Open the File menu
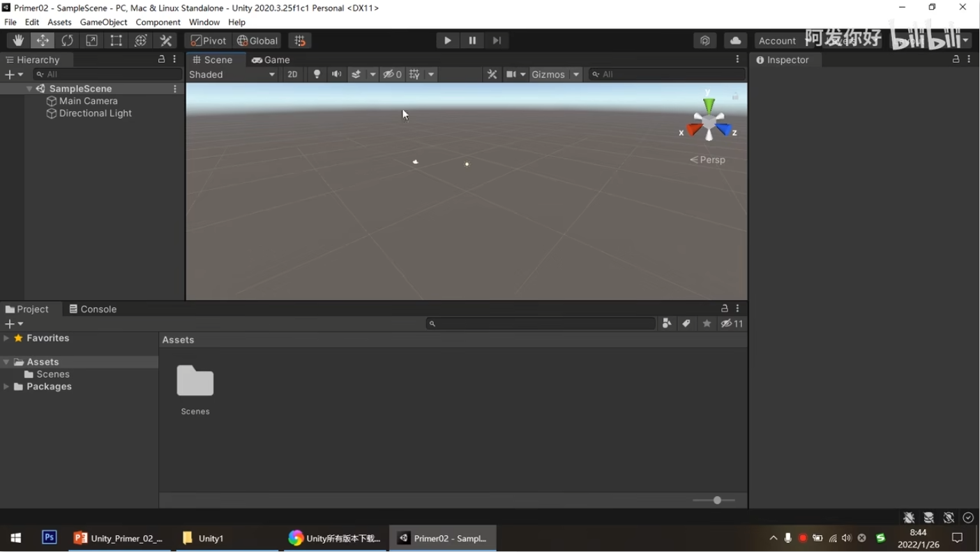This screenshot has height=552, width=980. (10, 22)
